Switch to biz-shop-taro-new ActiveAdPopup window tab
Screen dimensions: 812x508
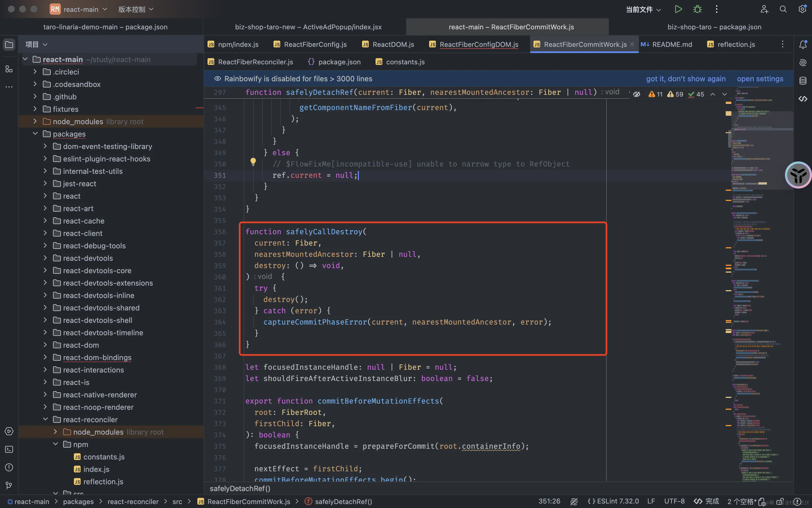click(308, 27)
